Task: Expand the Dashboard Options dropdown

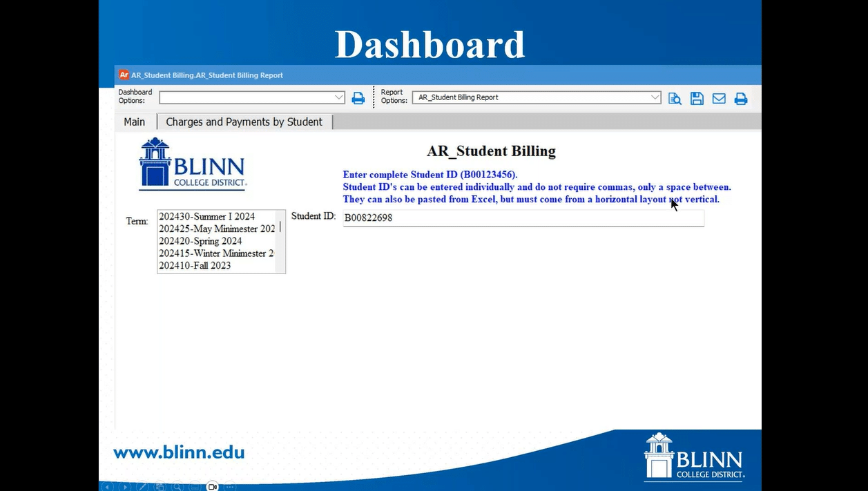Action: coord(338,97)
